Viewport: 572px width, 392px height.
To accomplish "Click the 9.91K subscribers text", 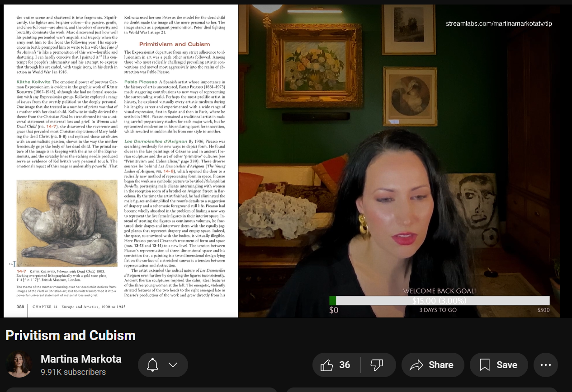I will pos(73,372).
